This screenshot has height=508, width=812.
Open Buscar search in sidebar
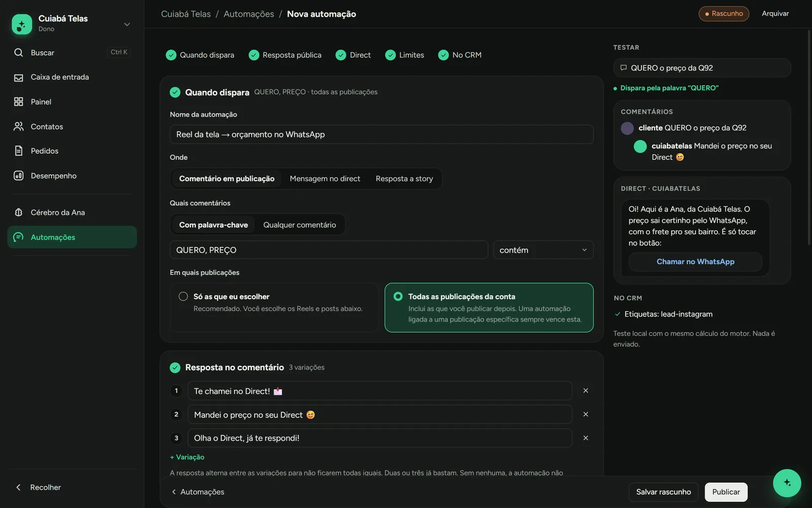click(72, 52)
